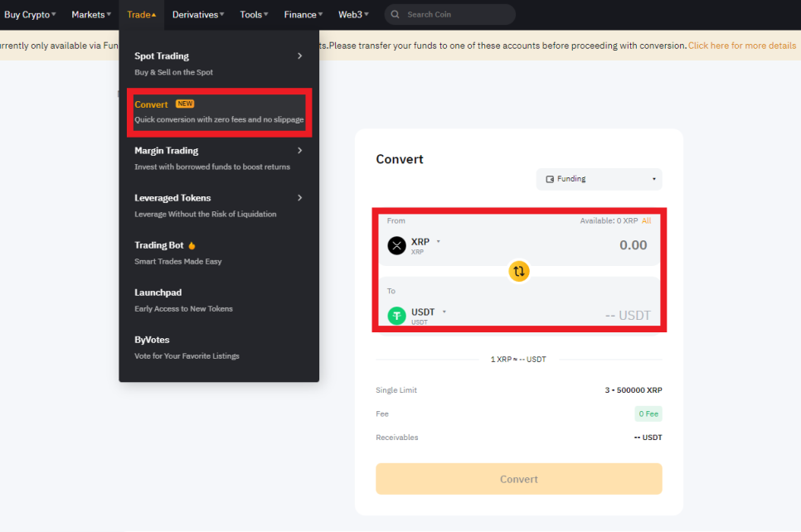Click the To amount USDT field

pyautogui.click(x=628, y=316)
